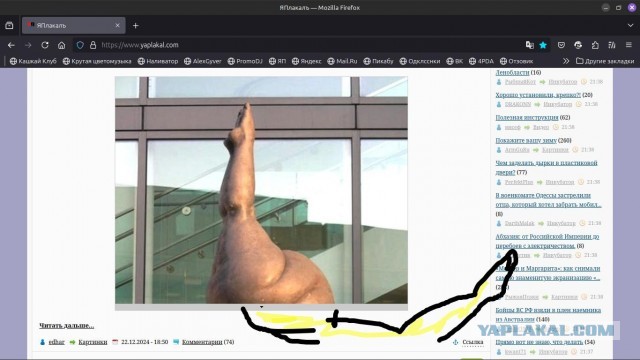Open the Яндекс bookmark
The image size is (640, 360).
coord(307,61)
